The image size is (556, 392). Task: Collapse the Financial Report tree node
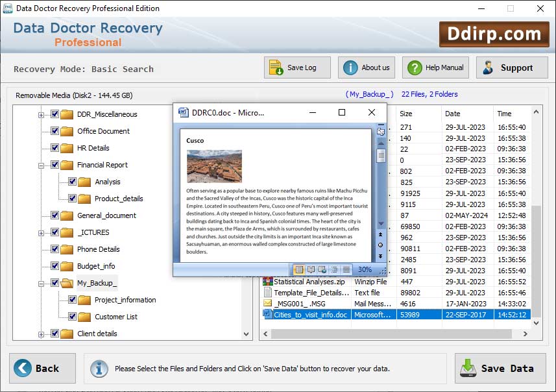tap(41, 165)
